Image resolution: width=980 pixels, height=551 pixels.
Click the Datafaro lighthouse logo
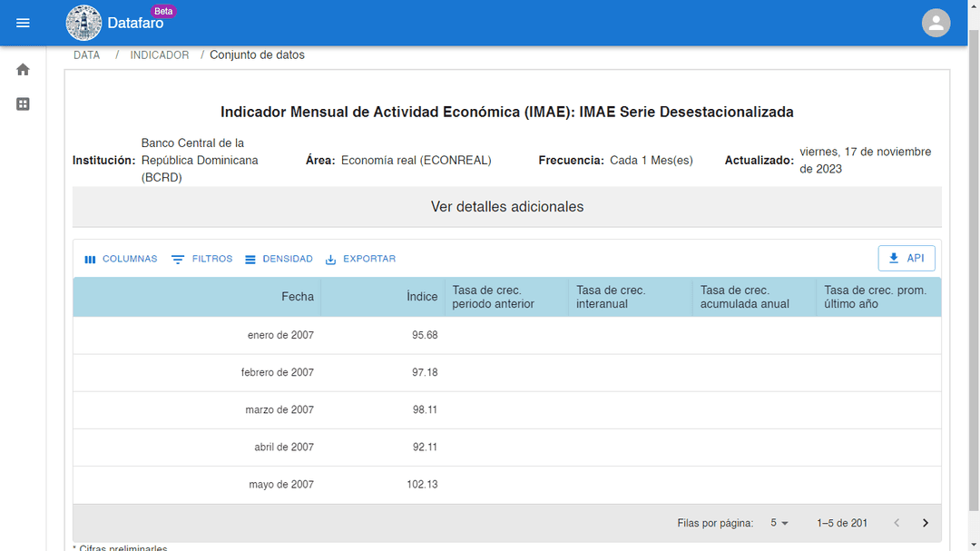[x=83, y=23]
